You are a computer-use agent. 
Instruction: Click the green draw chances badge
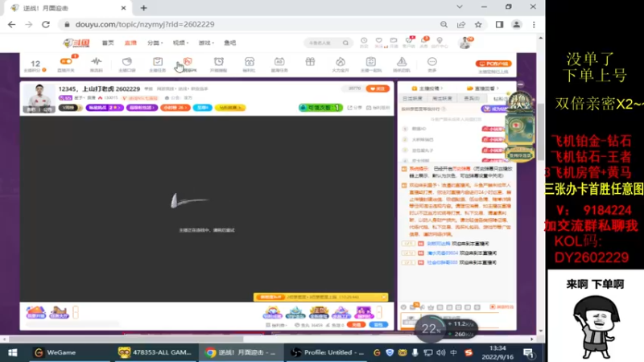[x=320, y=108]
